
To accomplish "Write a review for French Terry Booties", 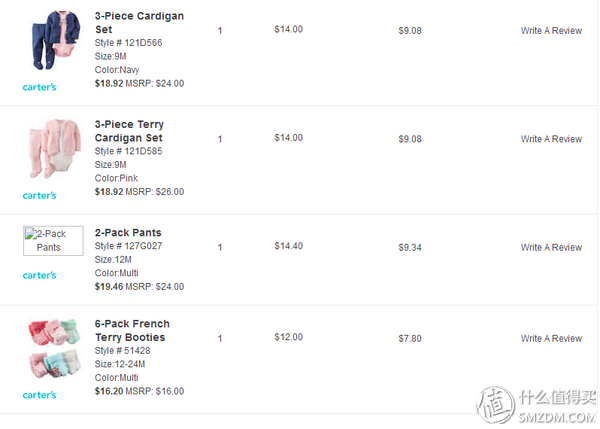I will pos(551,339).
